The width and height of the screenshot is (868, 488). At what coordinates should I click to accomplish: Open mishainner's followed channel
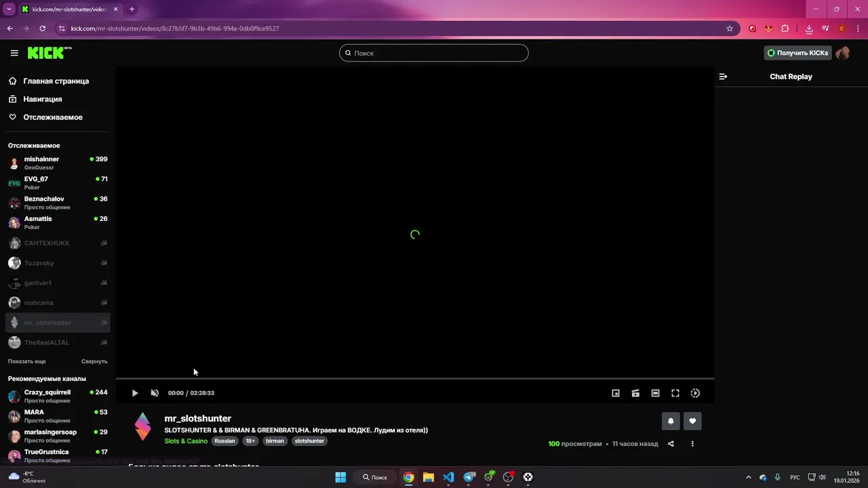click(58, 163)
